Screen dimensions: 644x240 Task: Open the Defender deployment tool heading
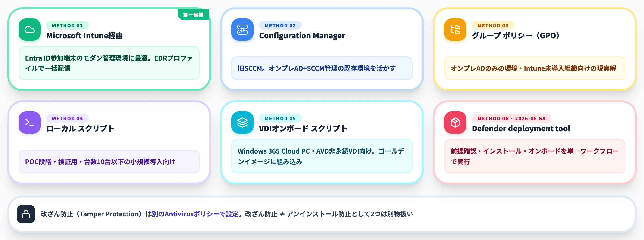[521, 129]
